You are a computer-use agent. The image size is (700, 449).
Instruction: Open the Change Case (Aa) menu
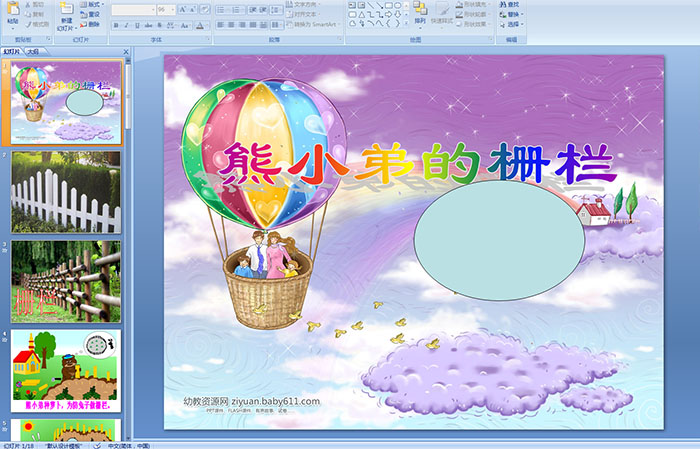click(x=185, y=25)
